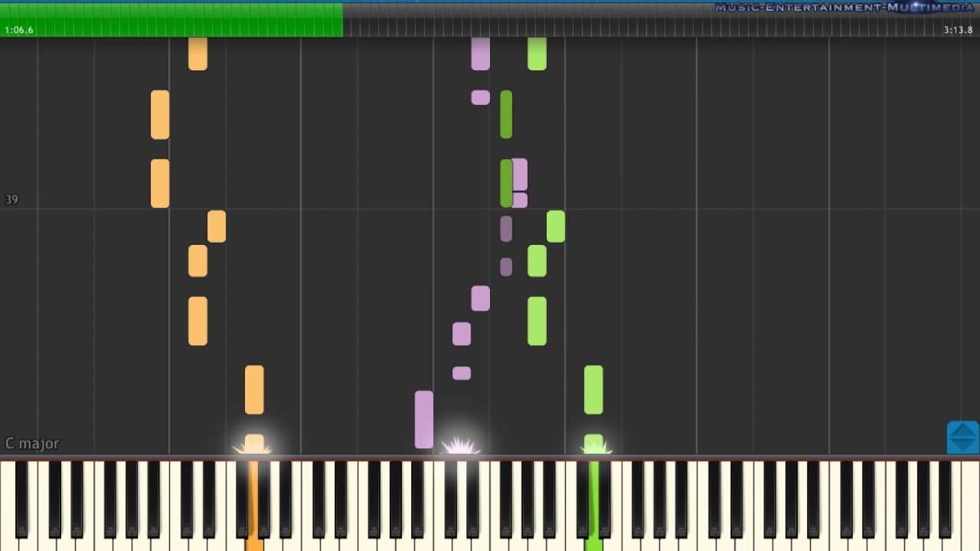Click the topmost dark green falling note

(506, 115)
